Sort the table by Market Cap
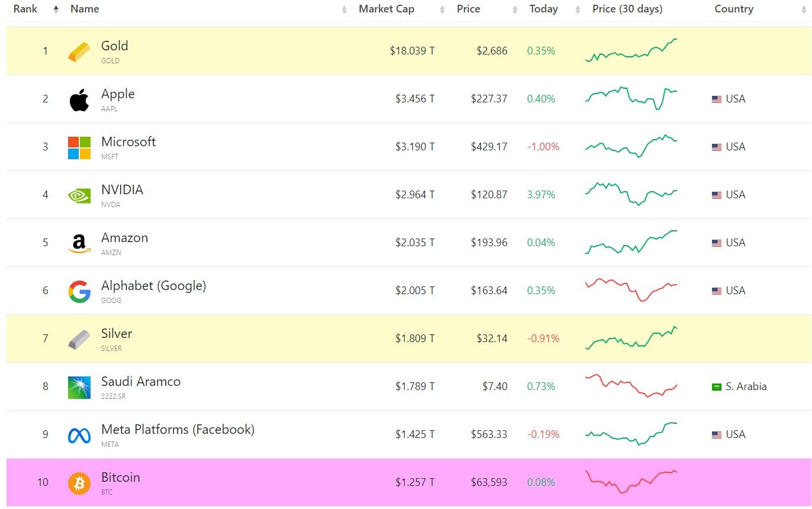 click(386, 9)
